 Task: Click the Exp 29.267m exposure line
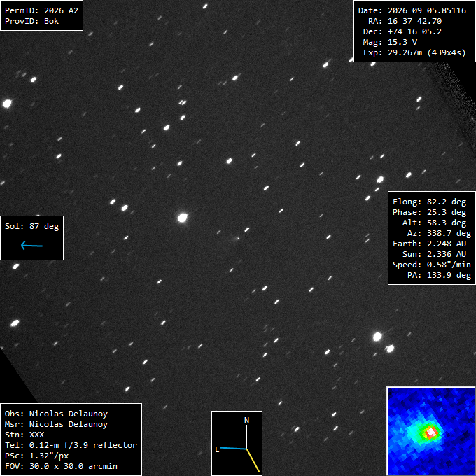tap(414, 52)
